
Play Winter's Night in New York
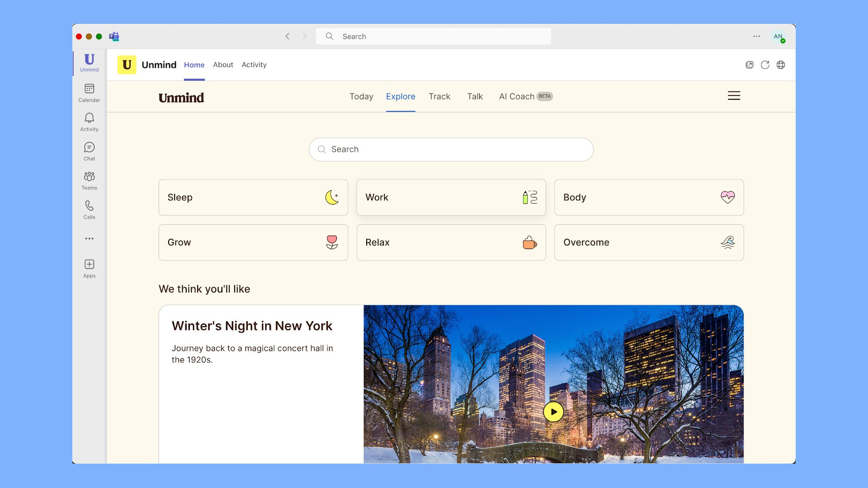click(553, 412)
